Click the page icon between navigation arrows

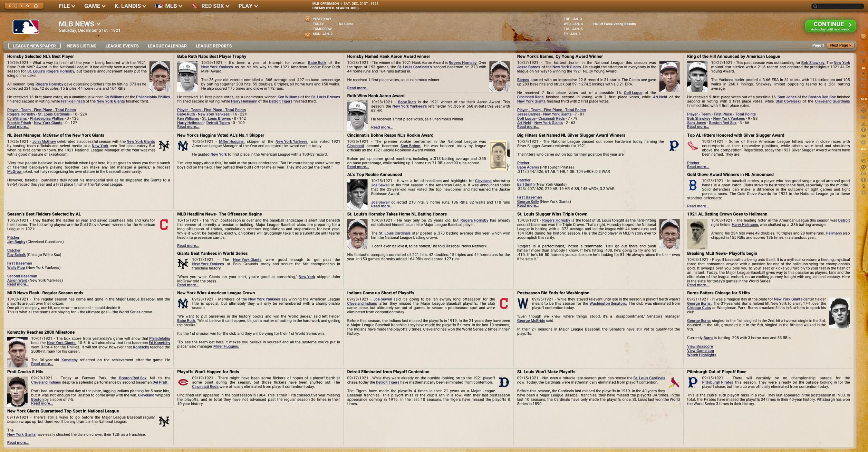pos(16,6)
